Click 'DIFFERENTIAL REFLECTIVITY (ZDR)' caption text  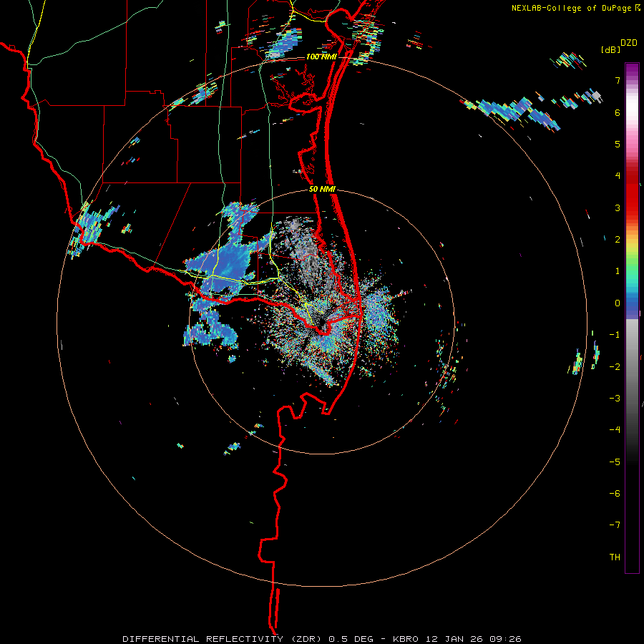[224, 639]
